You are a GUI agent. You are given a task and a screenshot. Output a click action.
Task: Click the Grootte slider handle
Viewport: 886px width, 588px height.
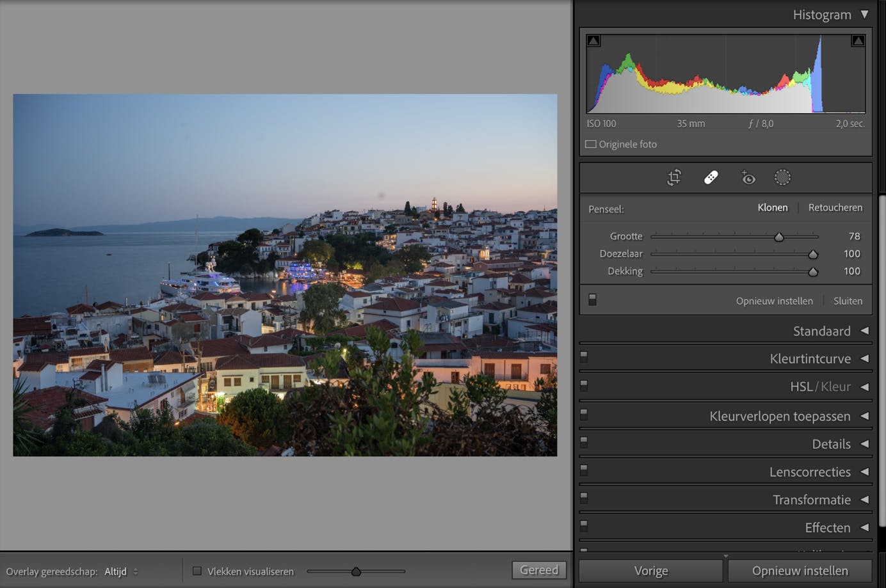[779, 237]
